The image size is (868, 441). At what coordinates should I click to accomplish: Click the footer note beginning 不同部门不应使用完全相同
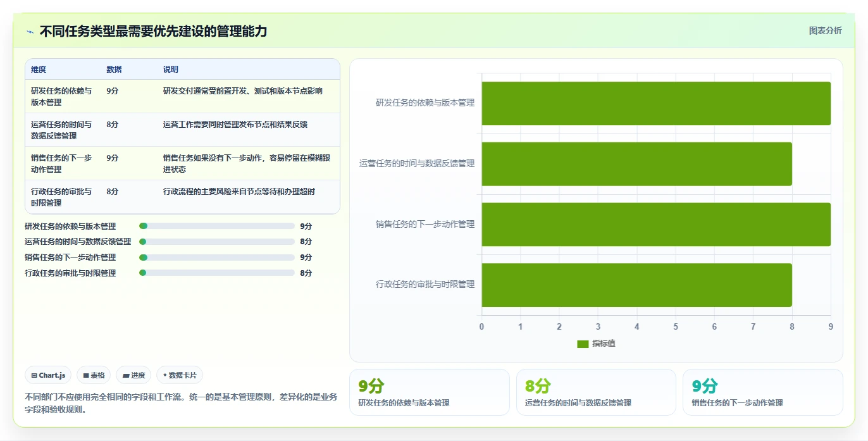point(181,403)
